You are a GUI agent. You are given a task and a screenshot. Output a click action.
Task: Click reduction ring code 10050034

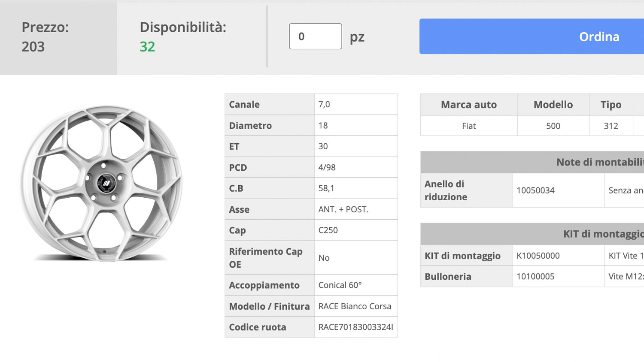tap(535, 190)
